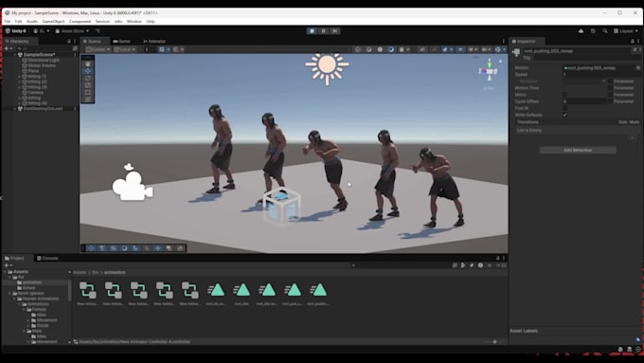Click the Speed value field in Inspector
Screen dimensions: 644x363
pyautogui.click(x=601, y=75)
